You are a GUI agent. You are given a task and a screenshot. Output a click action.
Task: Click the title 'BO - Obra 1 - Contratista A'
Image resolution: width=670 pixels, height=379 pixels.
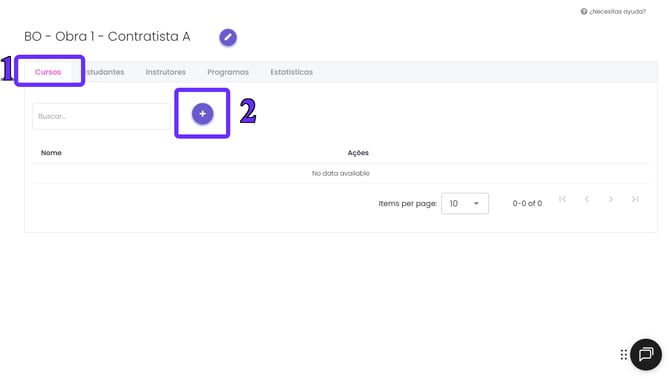click(x=107, y=37)
